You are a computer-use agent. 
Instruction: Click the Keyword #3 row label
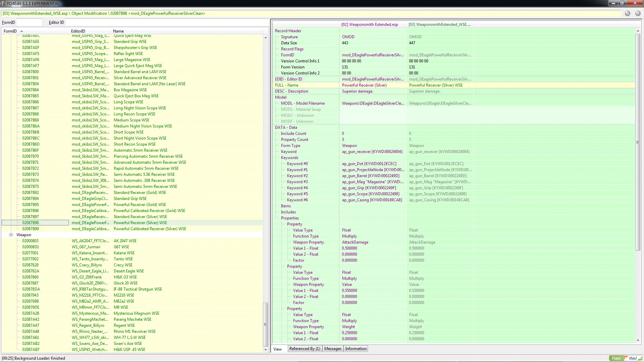click(297, 182)
